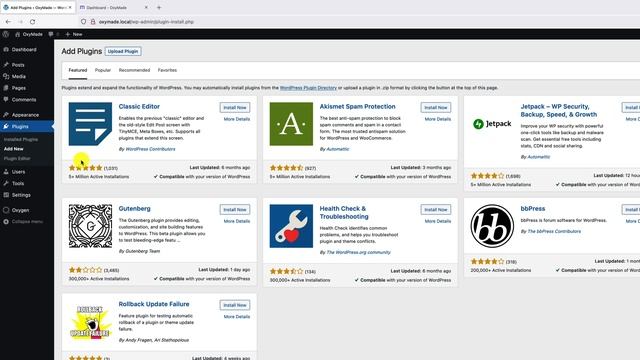View More Details for Rollback Update Failure
Image resolution: width=640 pixels, height=360 pixels.
pyautogui.click(x=237, y=317)
